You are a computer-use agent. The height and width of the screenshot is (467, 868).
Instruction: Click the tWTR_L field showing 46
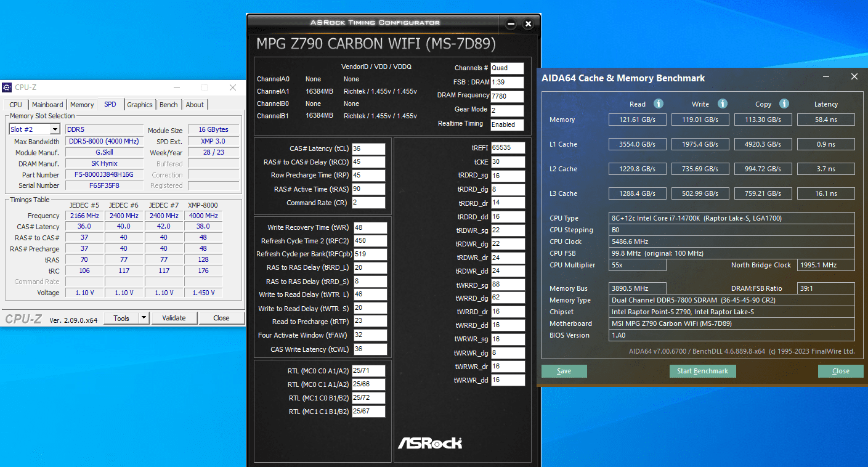coord(370,294)
